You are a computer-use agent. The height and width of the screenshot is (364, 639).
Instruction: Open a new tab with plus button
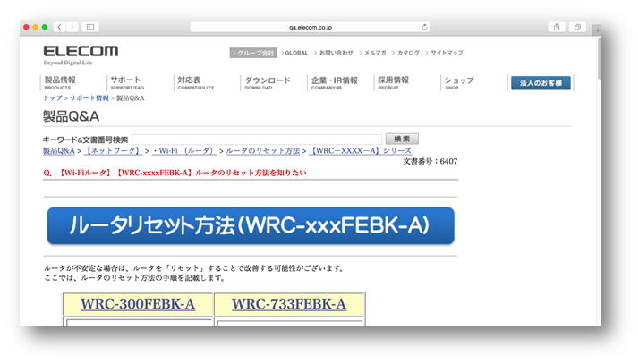pyautogui.click(x=597, y=30)
